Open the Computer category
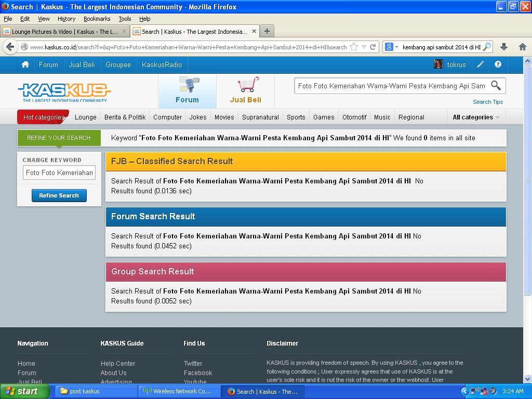The width and height of the screenshot is (532, 399). 168,117
